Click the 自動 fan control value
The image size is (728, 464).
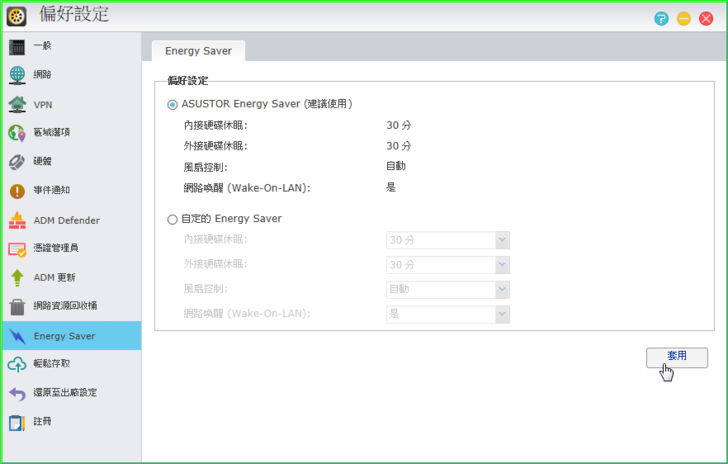click(396, 166)
